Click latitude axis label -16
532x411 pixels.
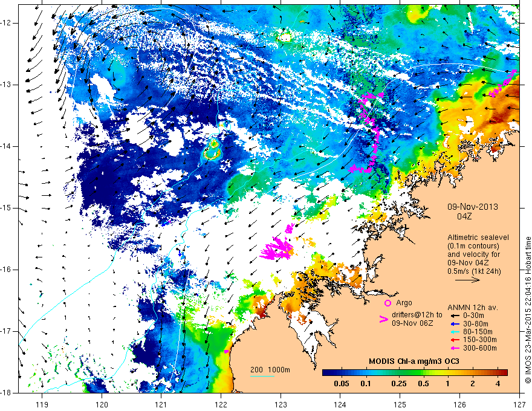[x=7, y=270]
